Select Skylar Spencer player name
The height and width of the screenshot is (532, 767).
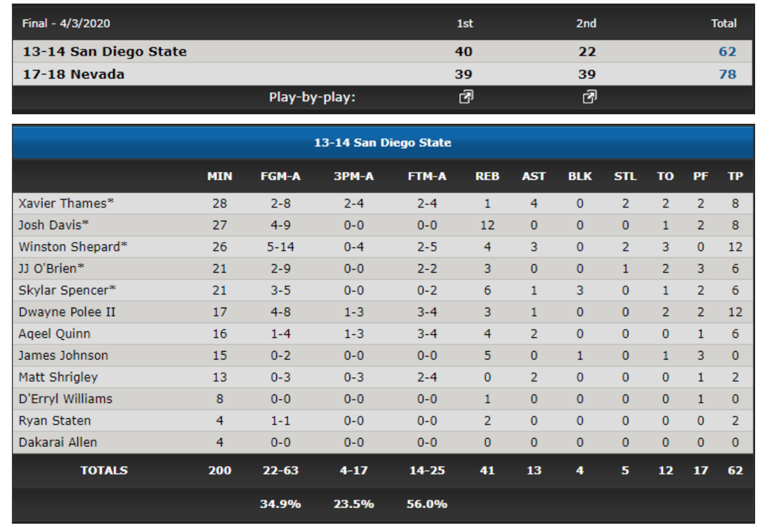66,290
